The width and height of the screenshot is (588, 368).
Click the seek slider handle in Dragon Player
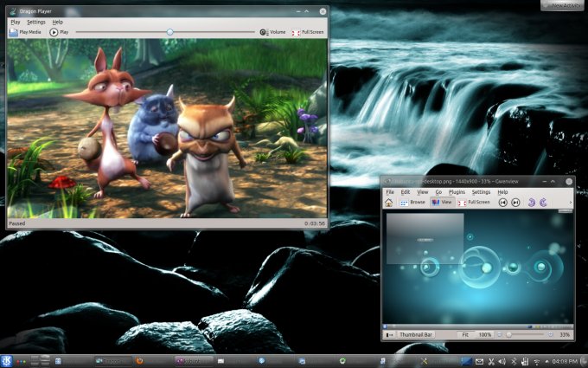click(169, 32)
